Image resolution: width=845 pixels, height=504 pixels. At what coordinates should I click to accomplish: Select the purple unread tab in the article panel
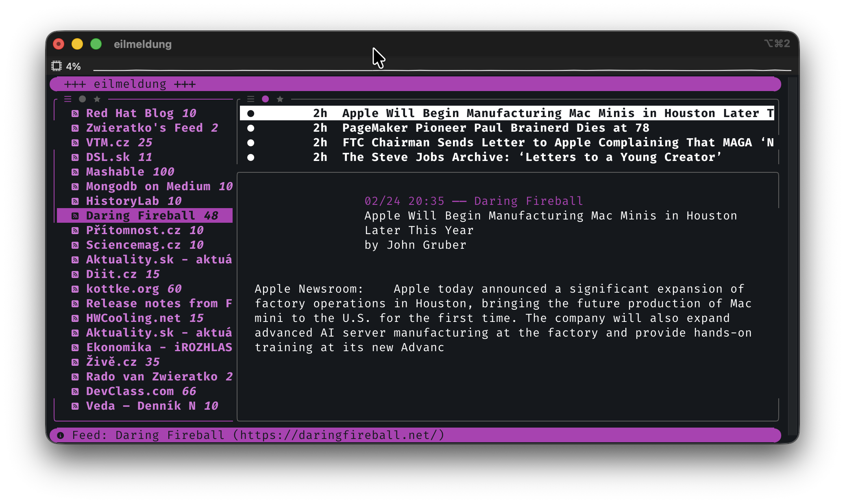pyautogui.click(x=266, y=99)
